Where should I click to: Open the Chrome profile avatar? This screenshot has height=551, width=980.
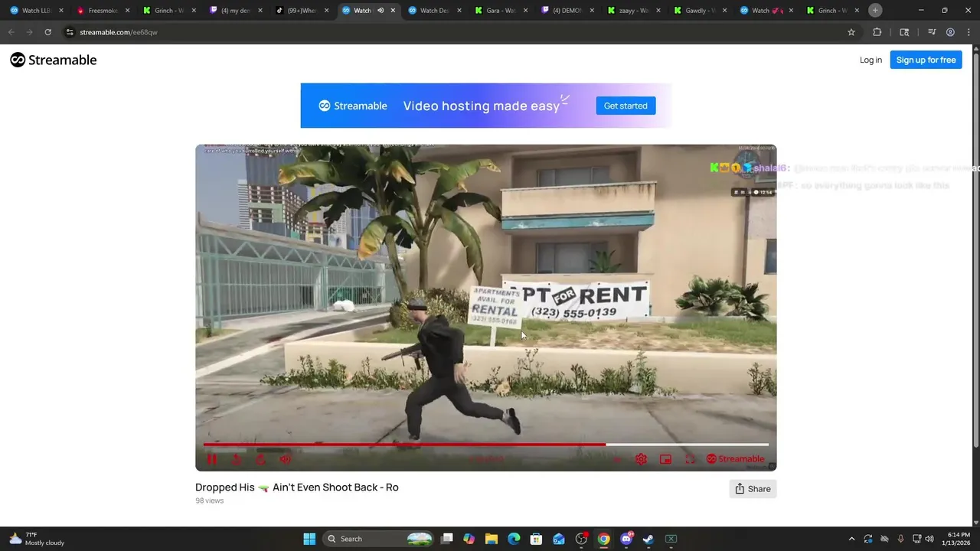(950, 32)
